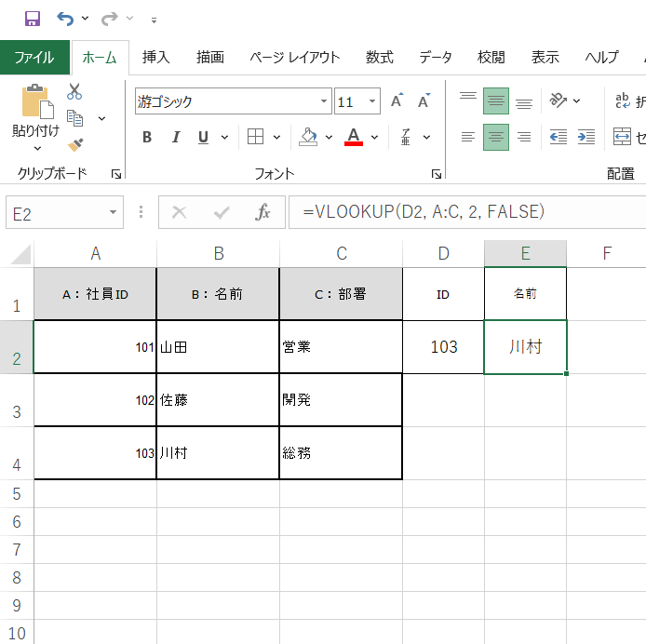Image resolution: width=646 pixels, height=644 pixels.
Task: Click the Format Painter brush icon
Action: pos(74,144)
